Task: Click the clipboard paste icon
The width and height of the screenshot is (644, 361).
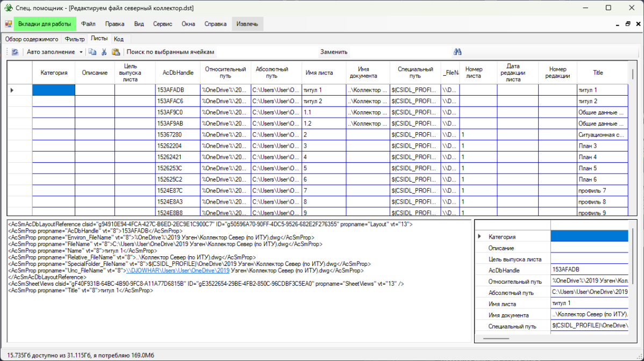Action: [x=116, y=52]
